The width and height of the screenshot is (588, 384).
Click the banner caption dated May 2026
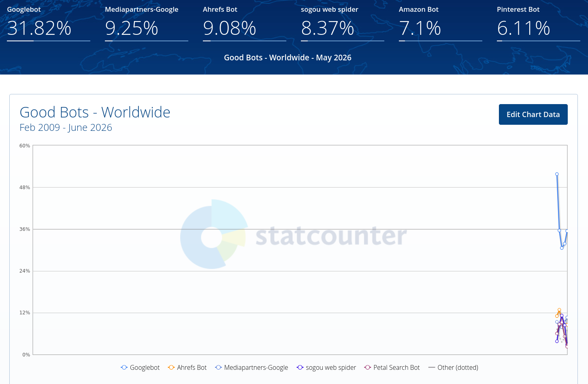pyautogui.click(x=288, y=58)
